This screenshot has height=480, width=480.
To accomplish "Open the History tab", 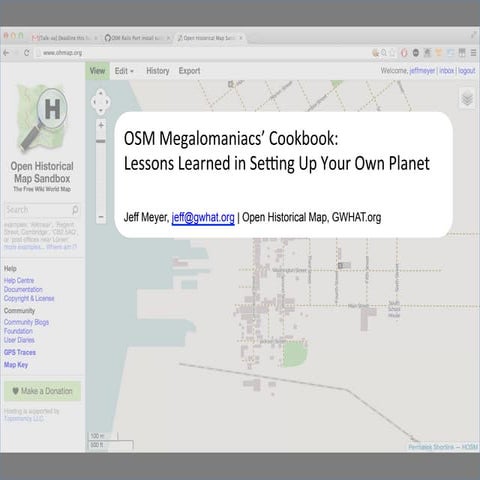I will click(158, 71).
